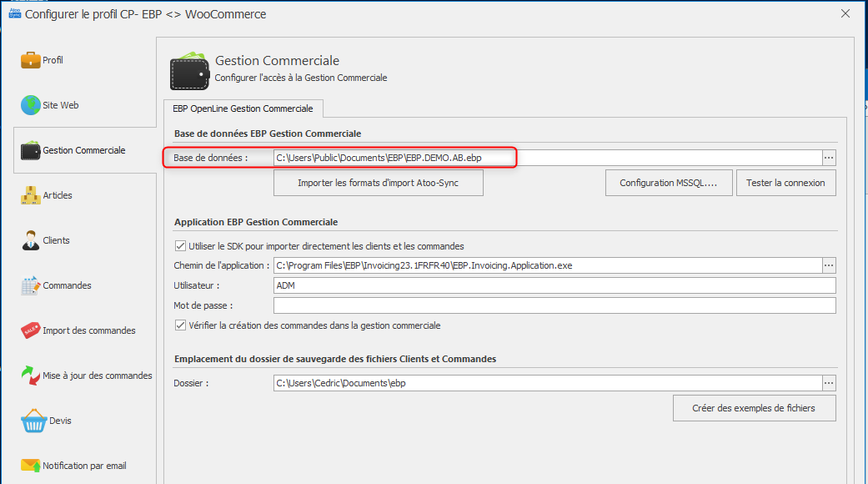Click the Import des commandes sale tag icon
The width and height of the screenshot is (868, 484).
31,330
